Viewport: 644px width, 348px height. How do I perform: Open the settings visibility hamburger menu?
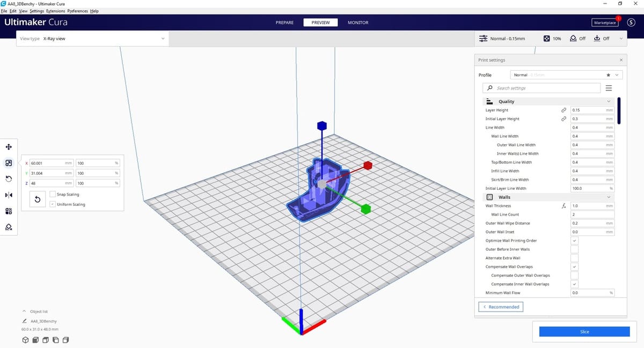609,88
